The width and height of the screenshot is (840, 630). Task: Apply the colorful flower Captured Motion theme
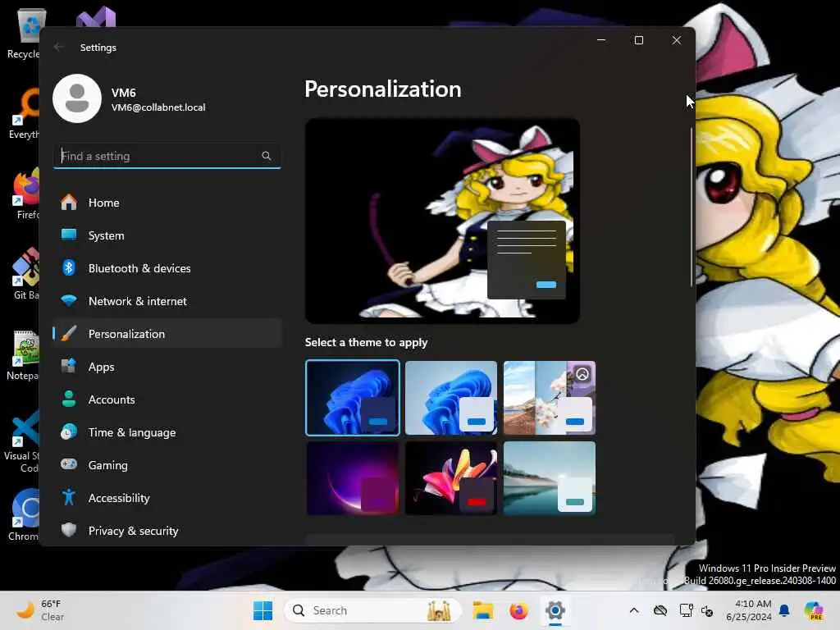tap(451, 478)
